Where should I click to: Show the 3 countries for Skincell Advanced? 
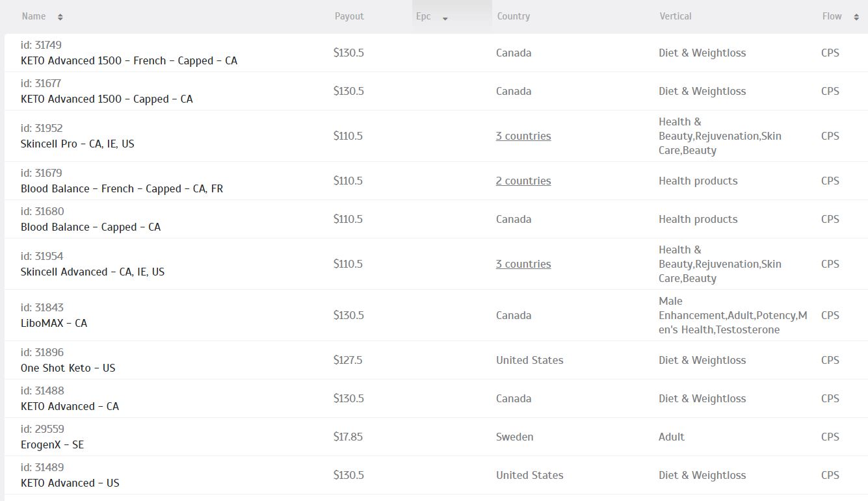click(x=523, y=264)
